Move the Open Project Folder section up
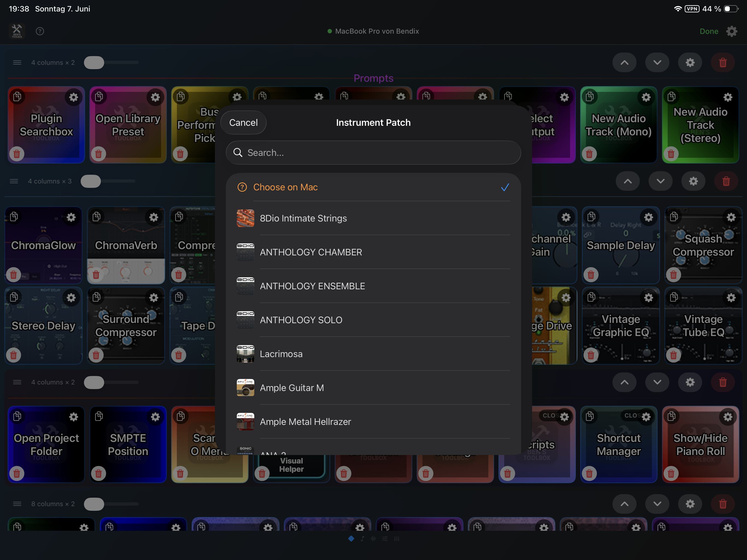 (625, 382)
